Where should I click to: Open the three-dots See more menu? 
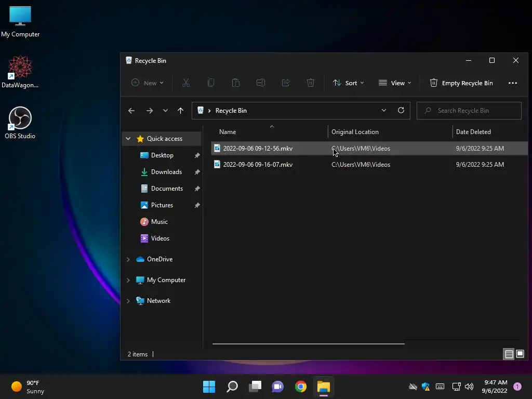(x=513, y=83)
